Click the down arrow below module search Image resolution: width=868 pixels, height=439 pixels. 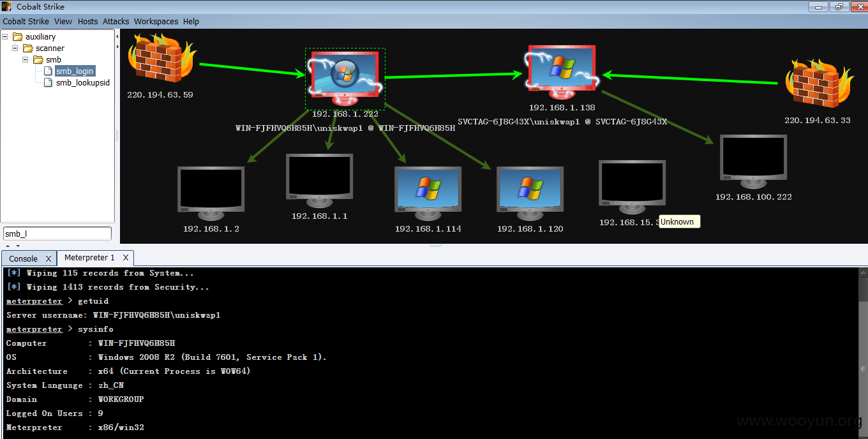(x=18, y=246)
